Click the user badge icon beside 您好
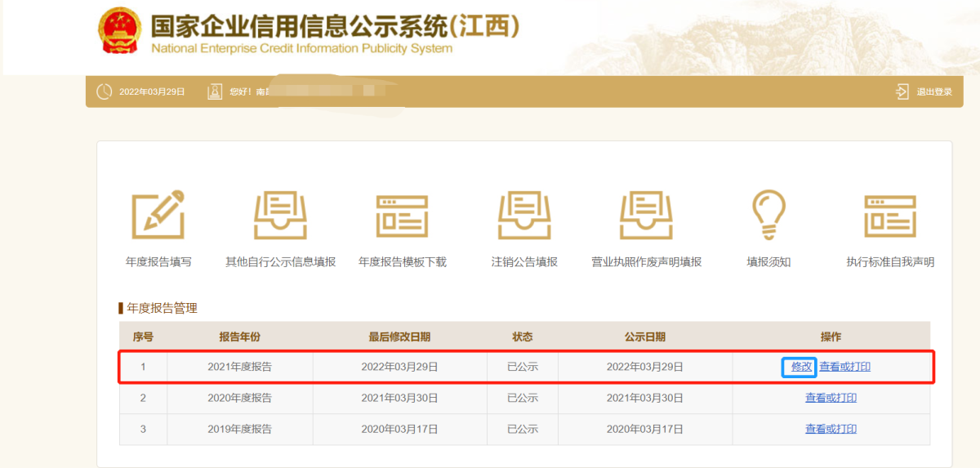980x468 pixels. tap(215, 91)
